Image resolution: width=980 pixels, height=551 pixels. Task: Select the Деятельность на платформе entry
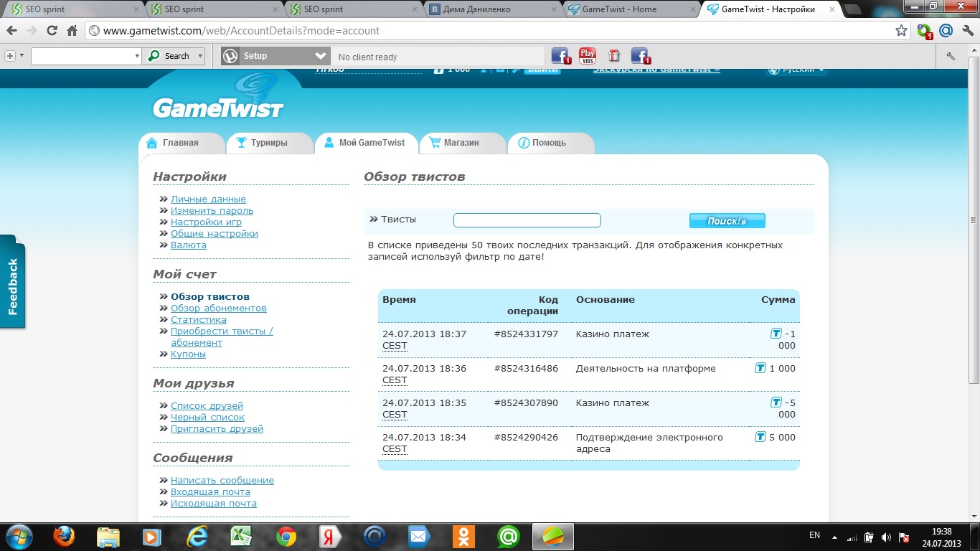[646, 369]
